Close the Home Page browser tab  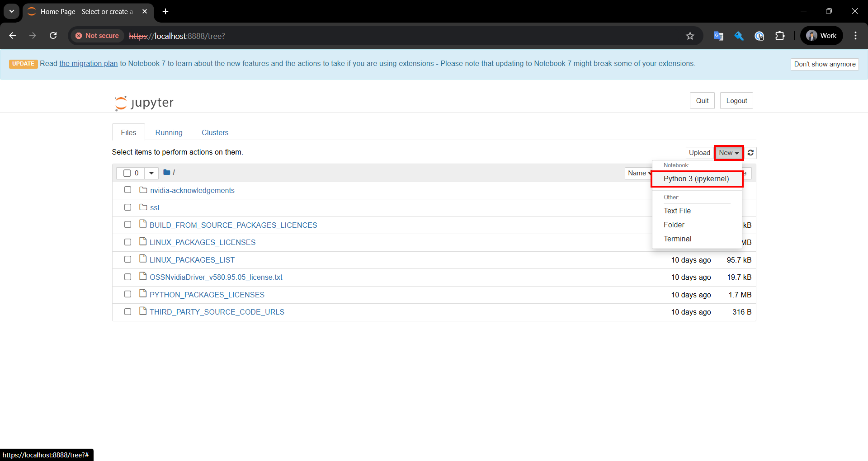pos(145,11)
